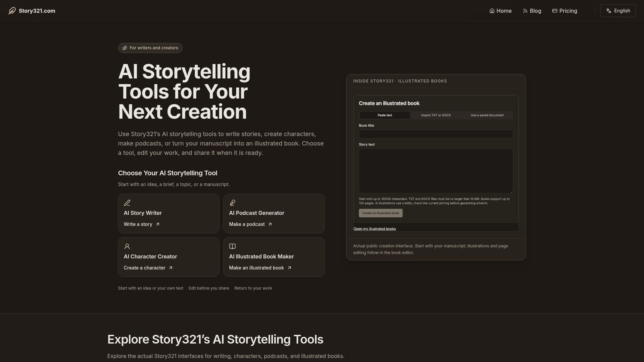Click into the Book title field
This screenshot has width=644, height=362.
click(x=436, y=134)
